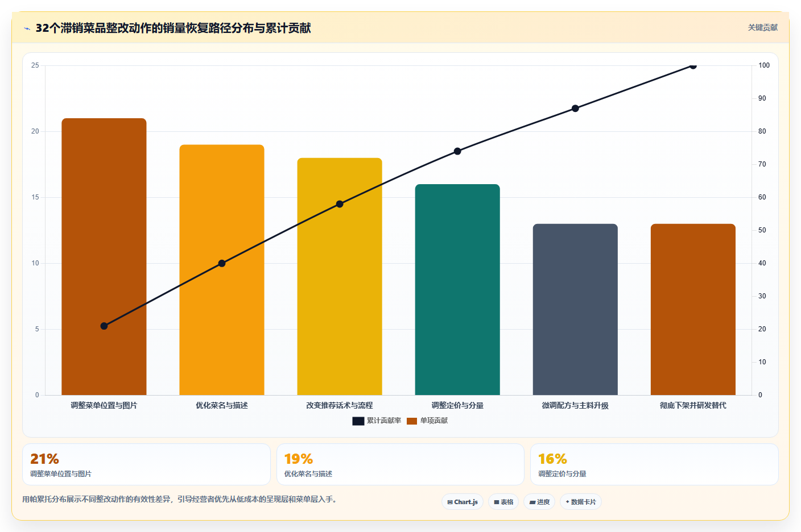
Task: Click the cumulative line point at 87%
Action: [x=575, y=109]
